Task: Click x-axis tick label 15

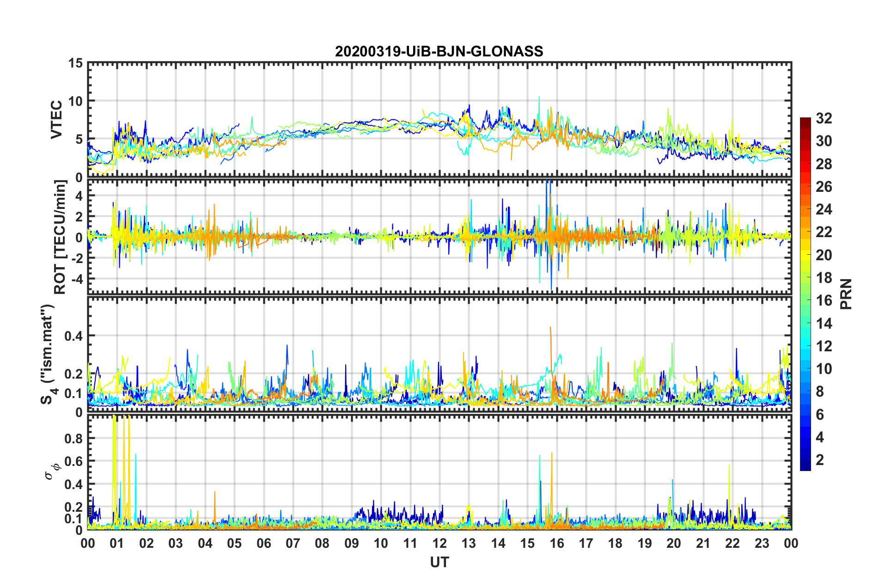Action: pos(527,543)
